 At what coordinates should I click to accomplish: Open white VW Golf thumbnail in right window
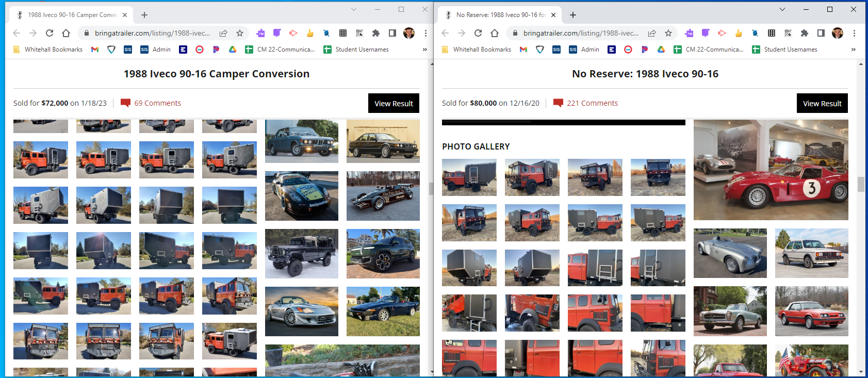coord(812,253)
